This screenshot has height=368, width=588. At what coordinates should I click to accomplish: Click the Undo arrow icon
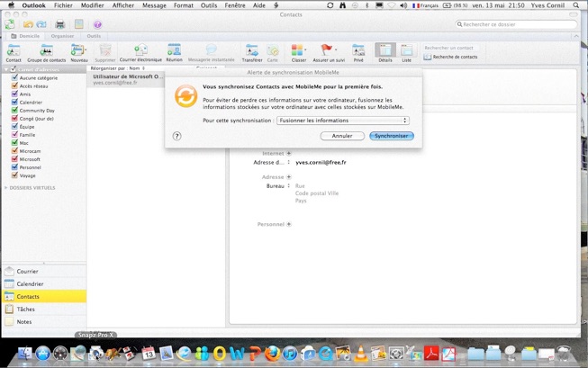tap(28, 24)
